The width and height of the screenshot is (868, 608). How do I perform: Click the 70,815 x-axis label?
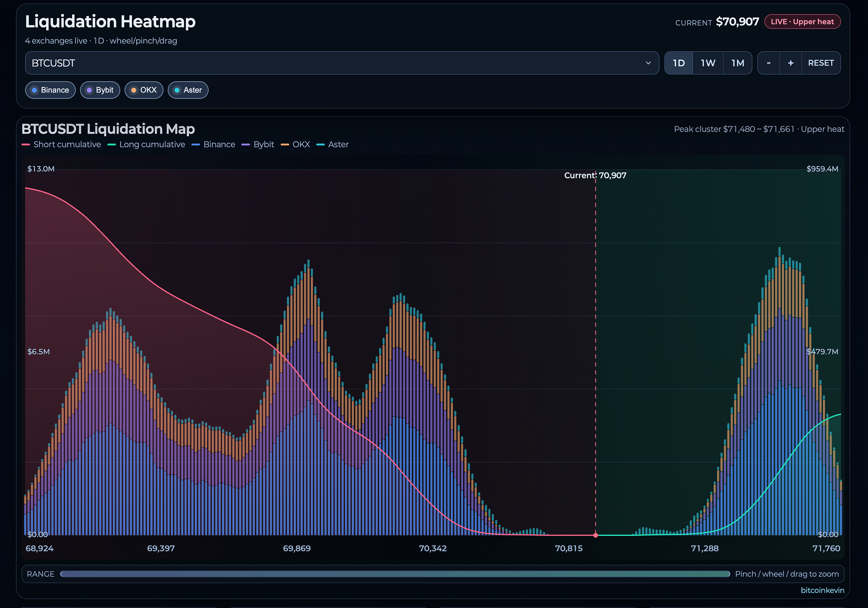point(569,548)
